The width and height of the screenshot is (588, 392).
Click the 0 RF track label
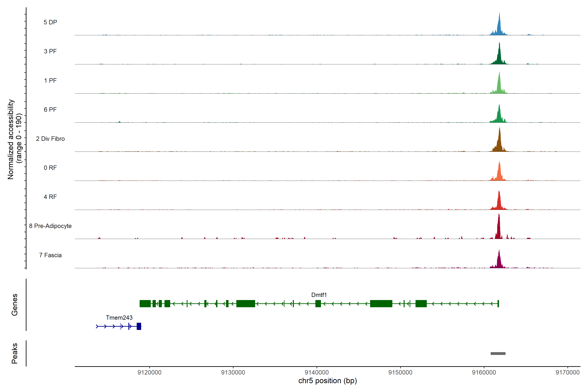(x=50, y=168)
